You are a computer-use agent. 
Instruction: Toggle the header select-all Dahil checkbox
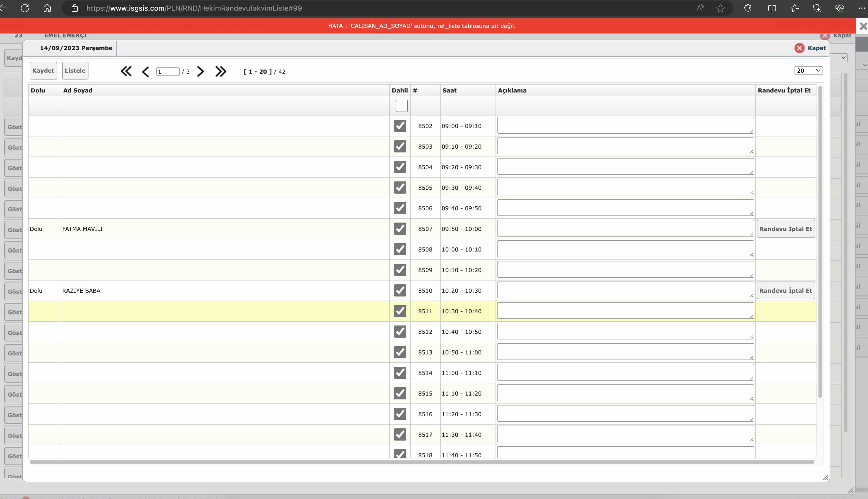pyautogui.click(x=401, y=106)
